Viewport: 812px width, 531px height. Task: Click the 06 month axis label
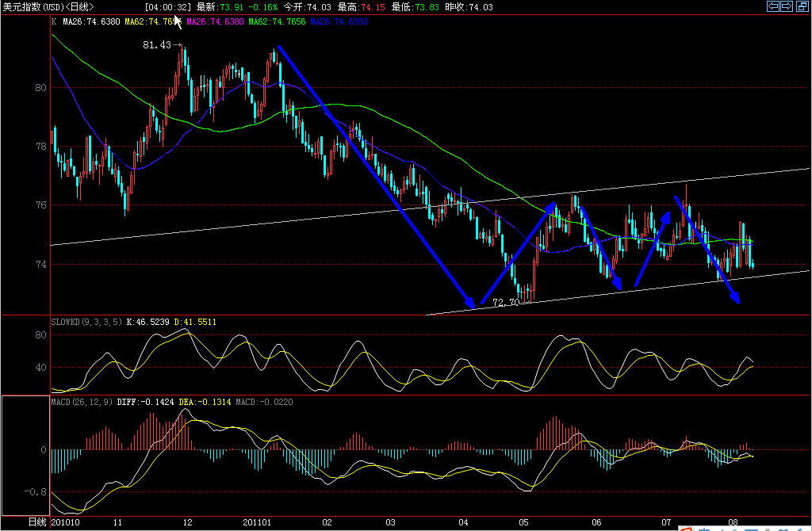coord(596,523)
